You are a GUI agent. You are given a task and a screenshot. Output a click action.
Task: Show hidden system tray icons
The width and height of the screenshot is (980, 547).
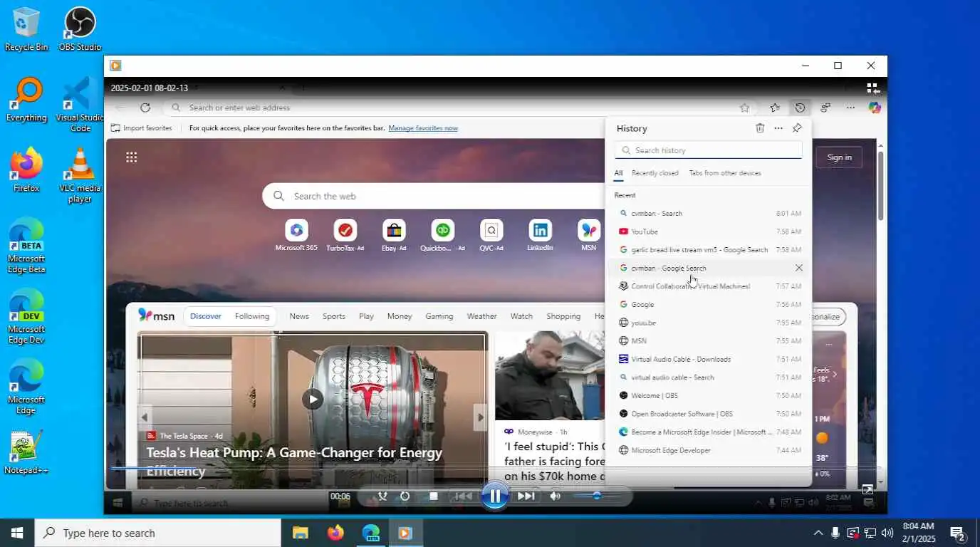tap(818, 533)
